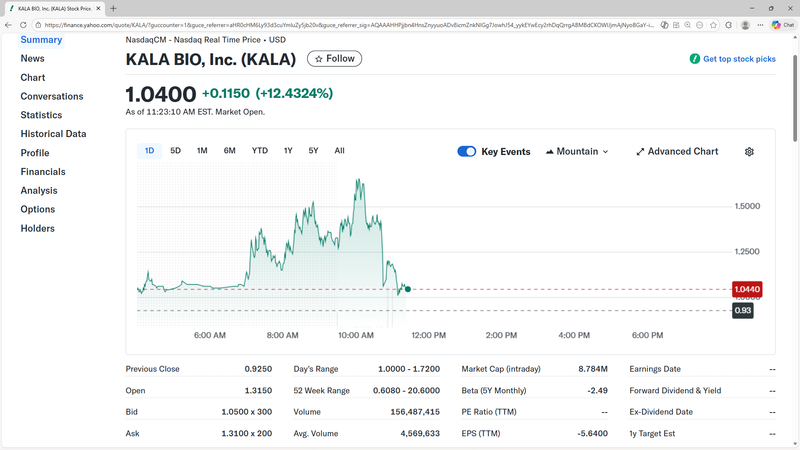
Task: Expand the Mountain chart type dropdown arrow
Action: coord(606,152)
